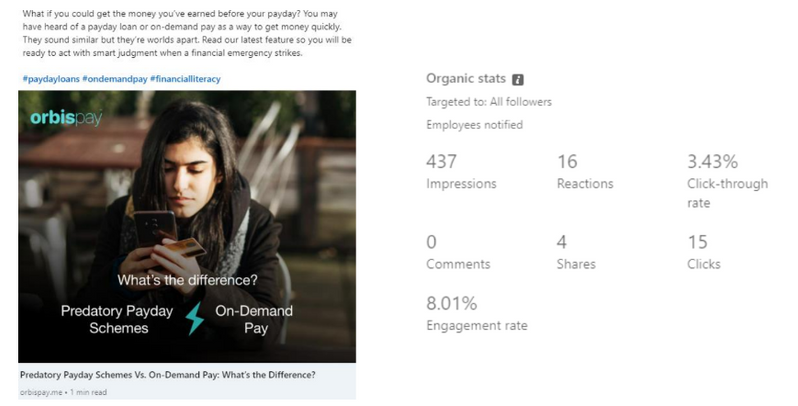Open the #ondemandpay hashtag

click(115, 79)
